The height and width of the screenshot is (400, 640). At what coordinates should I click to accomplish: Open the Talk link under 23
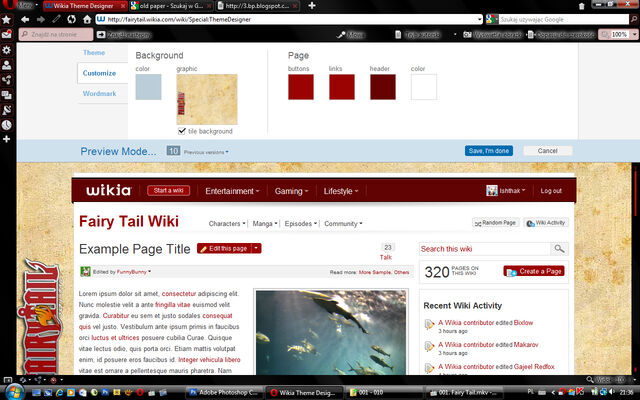(x=386, y=257)
